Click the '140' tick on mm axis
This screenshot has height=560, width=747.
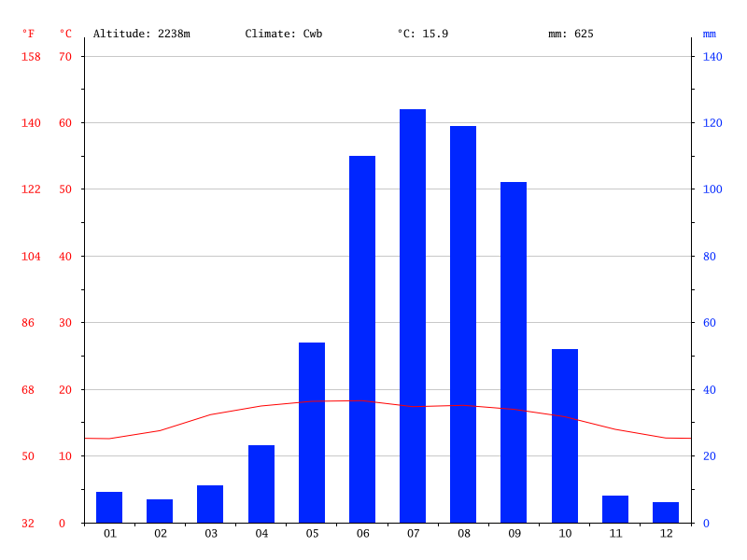pos(712,56)
